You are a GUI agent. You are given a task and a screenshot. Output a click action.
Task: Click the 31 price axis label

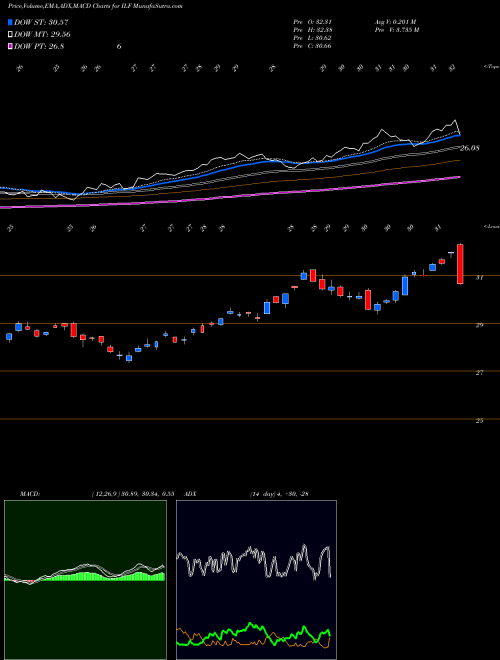pyautogui.click(x=479, y=277)
